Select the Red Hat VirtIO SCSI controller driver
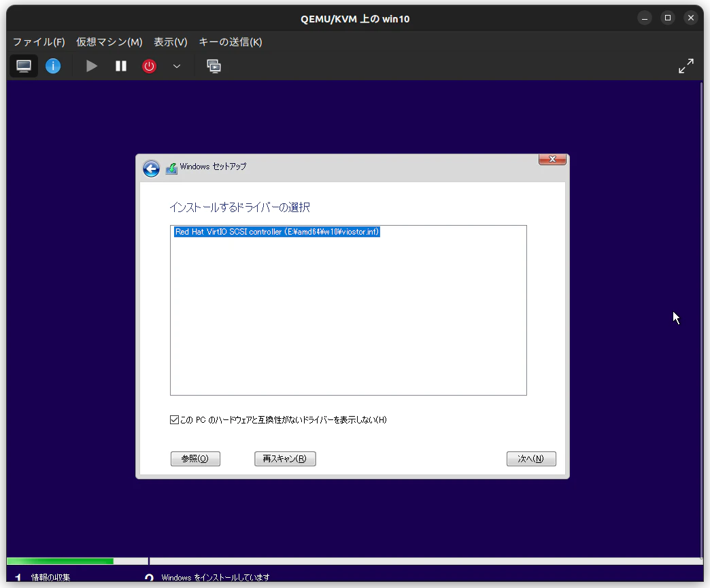This screenshot has width=710, height=588. click(x=277, y=232)
